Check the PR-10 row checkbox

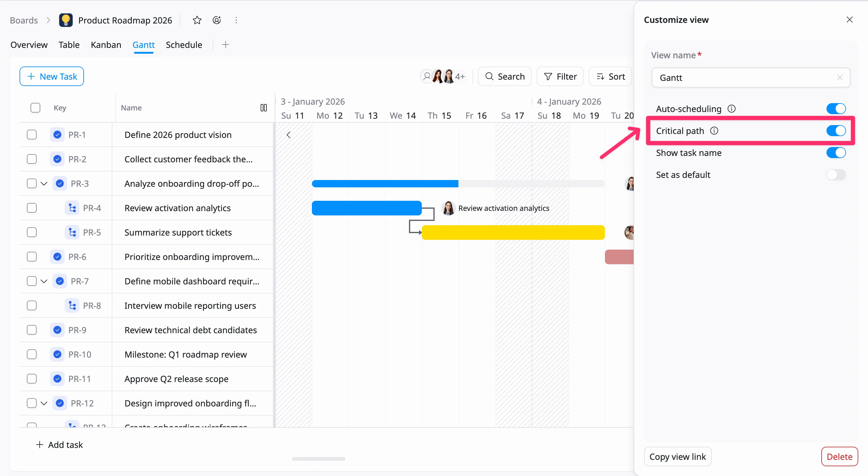(x=32, y=354)
